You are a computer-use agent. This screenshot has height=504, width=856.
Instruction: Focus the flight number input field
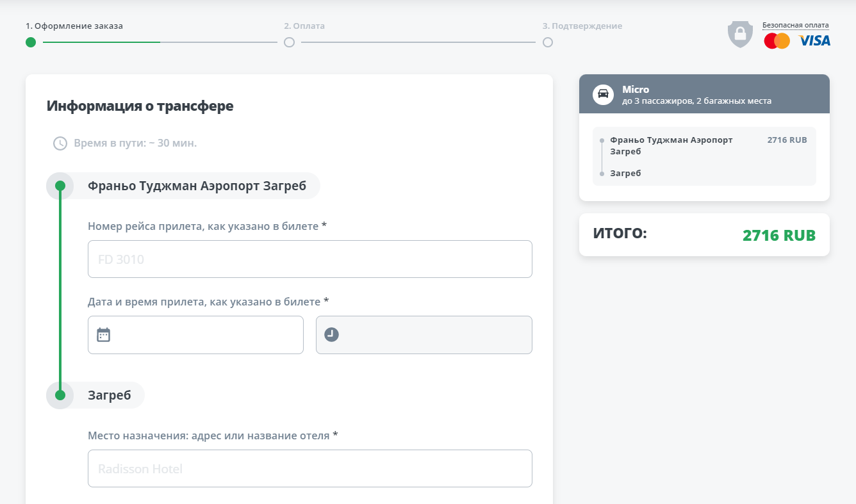pos(309,259)
